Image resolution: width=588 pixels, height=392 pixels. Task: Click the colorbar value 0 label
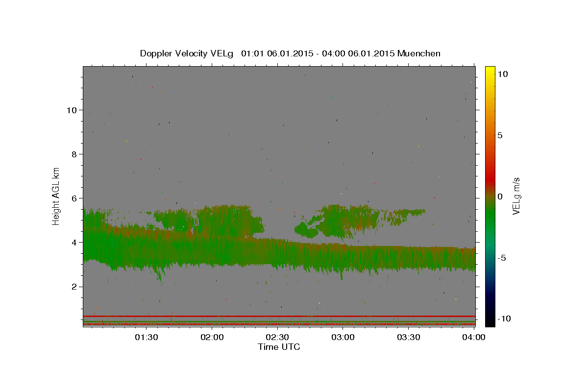click(x=500, y=196)
